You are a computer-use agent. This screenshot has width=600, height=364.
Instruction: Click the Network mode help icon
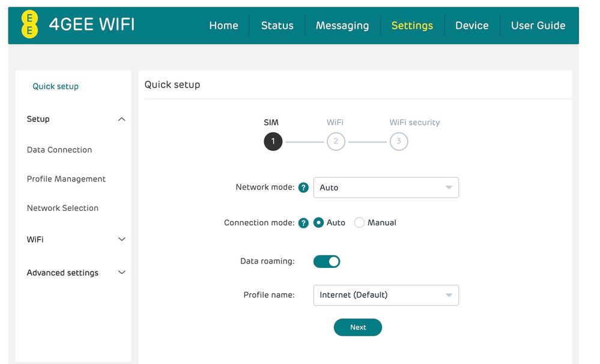pos(303,187)
